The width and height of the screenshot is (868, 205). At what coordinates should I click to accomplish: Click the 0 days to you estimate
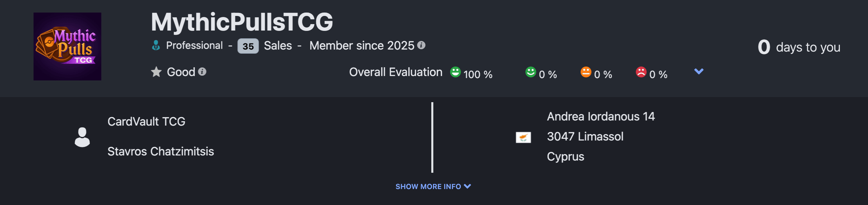pyautogui.click(x=799, y=47)
